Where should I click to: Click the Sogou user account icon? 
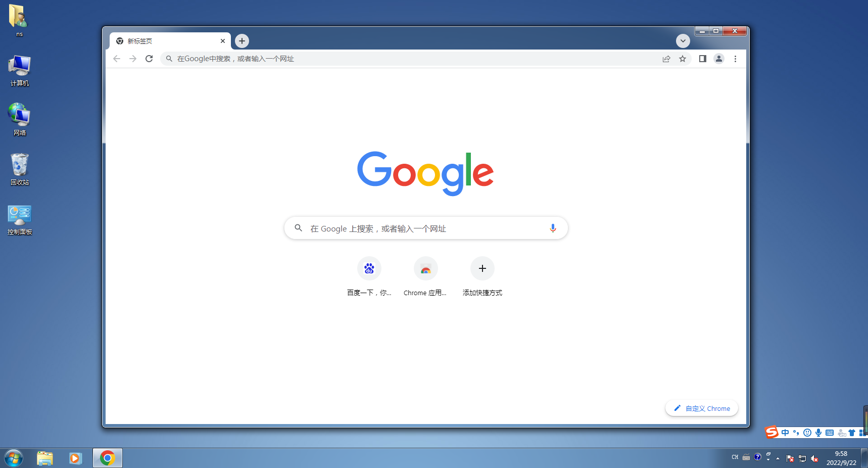point(841,433)
